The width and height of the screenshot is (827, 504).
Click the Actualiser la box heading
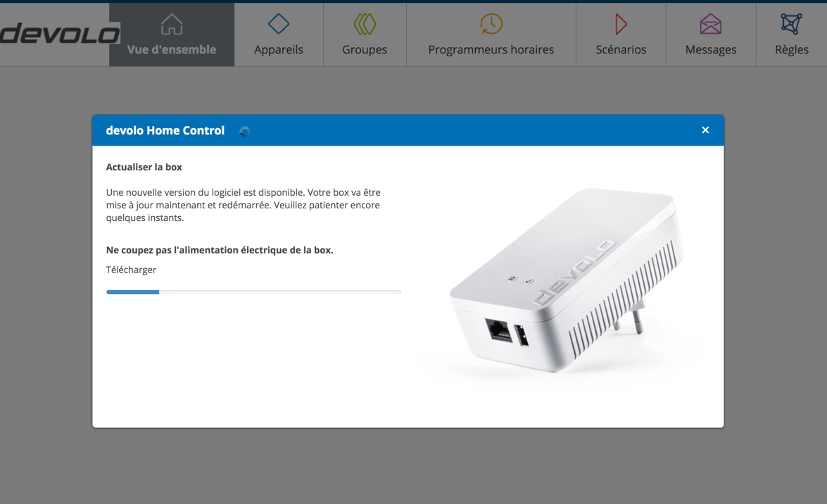tap(144, 167)
